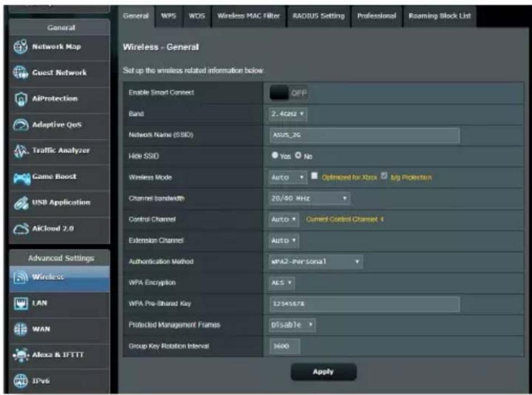This screenshot has width=532, height=395.
Task: Open USB Application label
Action: click(x=61, y=202)
